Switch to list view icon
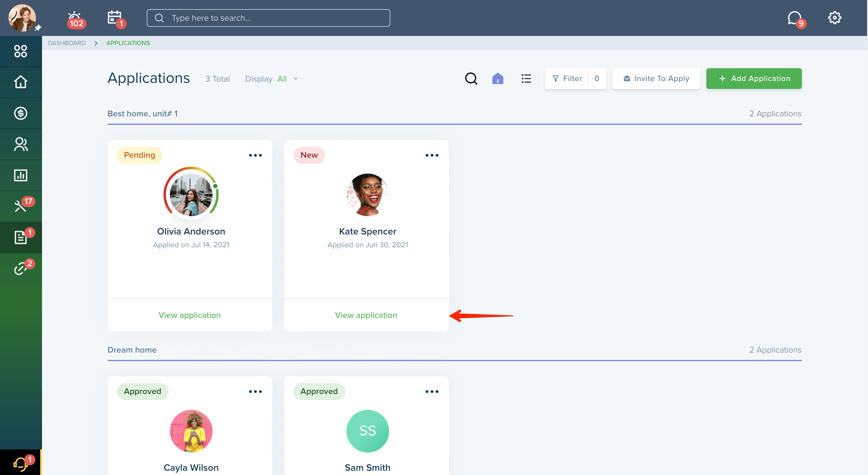Image resolution: width=868 pixels, height=475 pixels. tap(526, 79)
